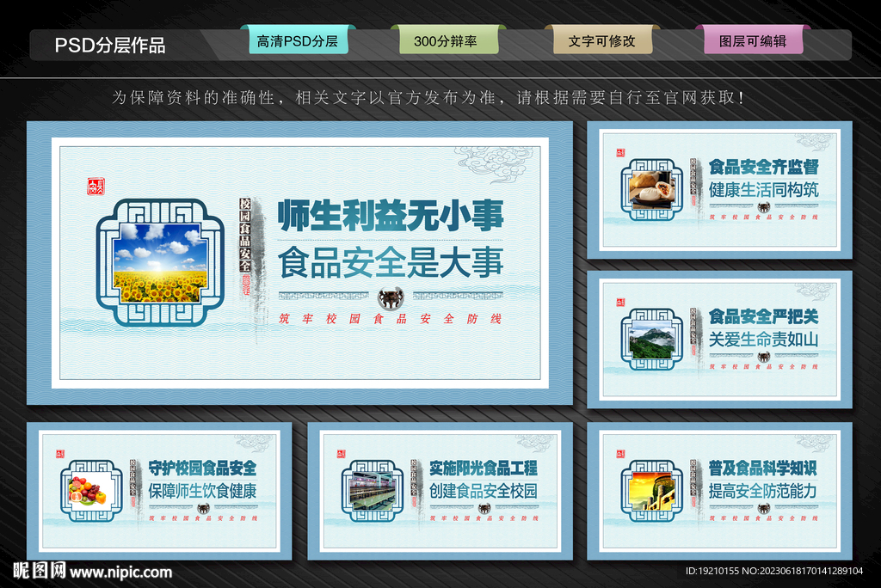The height and width of the screenshot is (588, 881).
Task: Click the vertical 校园食品安全 ink label on large poster
Action: (245, 235)
